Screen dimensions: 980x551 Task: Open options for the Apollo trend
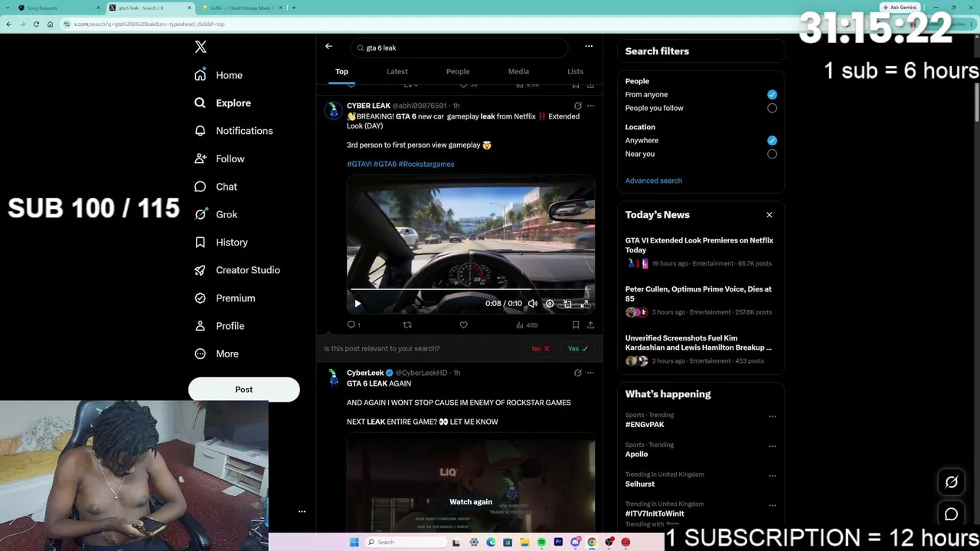pos(772,447)
